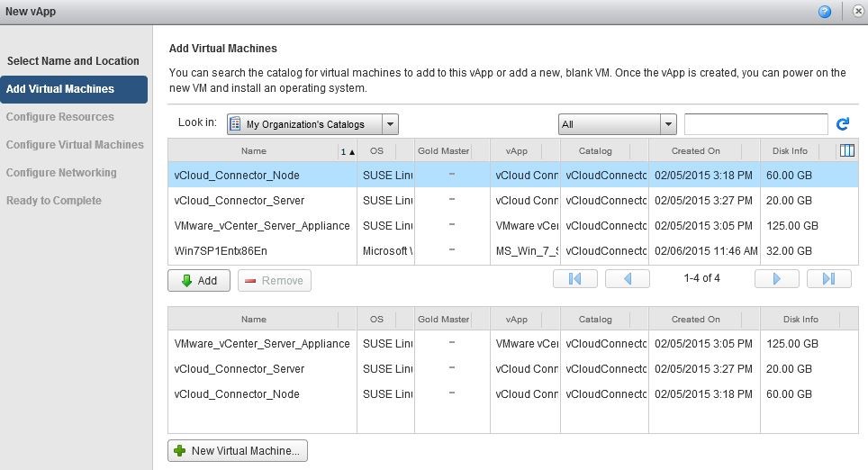Screen dimensions: 868x470
Task: Open the help icon in title bar
Action: pos(824,11)
